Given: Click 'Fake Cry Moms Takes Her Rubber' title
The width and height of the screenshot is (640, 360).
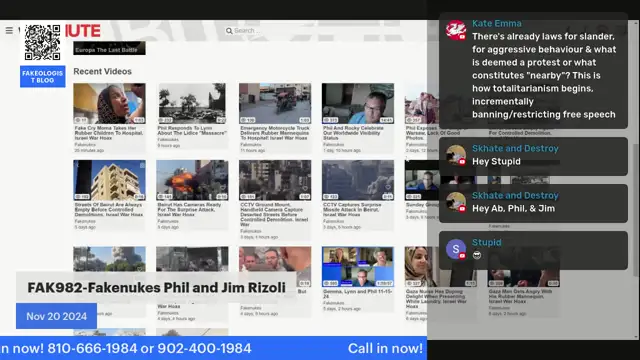Looking at the screenshot, I should pos(109,133).
